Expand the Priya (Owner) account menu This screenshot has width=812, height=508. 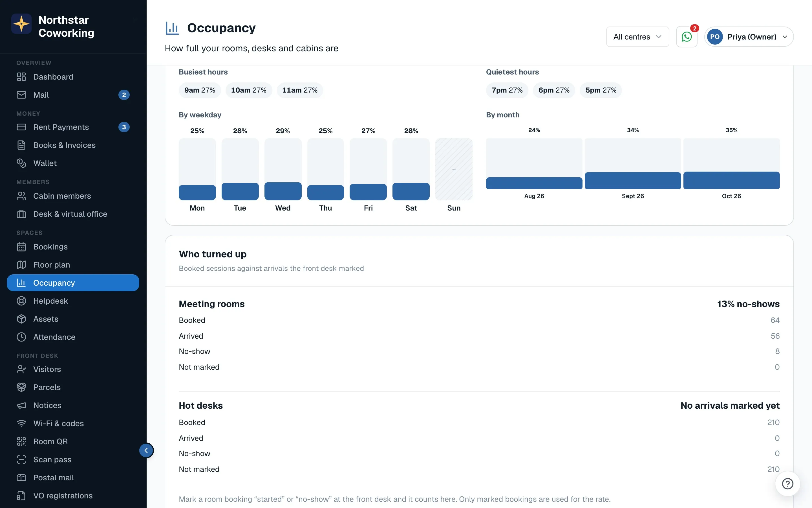coord(749,37)
